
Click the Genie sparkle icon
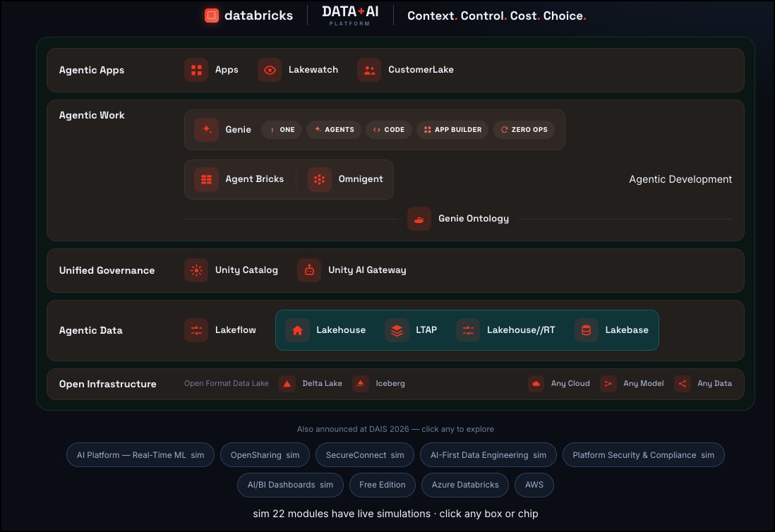[207, 129]
